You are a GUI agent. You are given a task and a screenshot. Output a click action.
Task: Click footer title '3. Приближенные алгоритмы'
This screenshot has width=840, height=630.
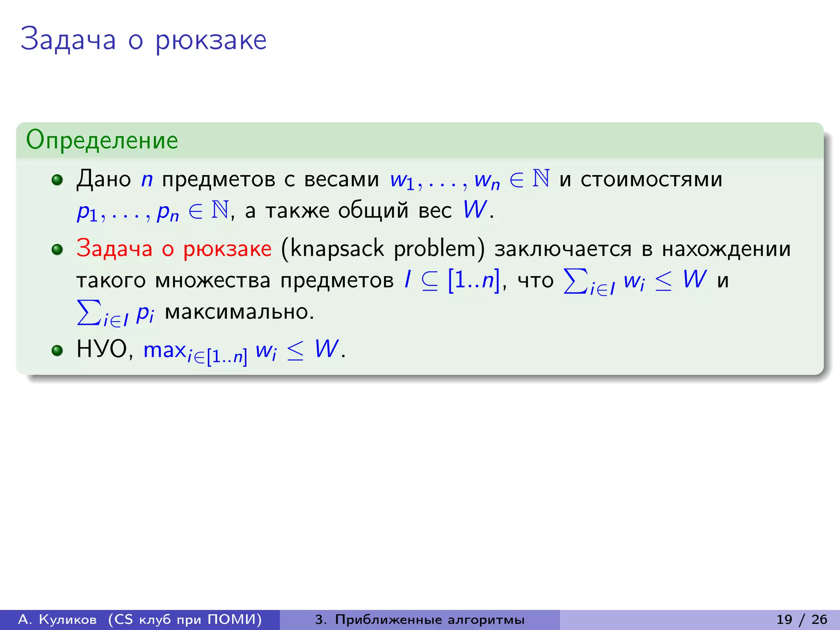click(x=420, y=619)
